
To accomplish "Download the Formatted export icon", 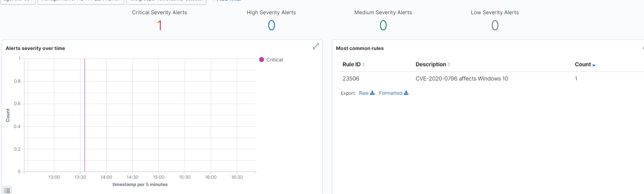I will coord(406,93).
